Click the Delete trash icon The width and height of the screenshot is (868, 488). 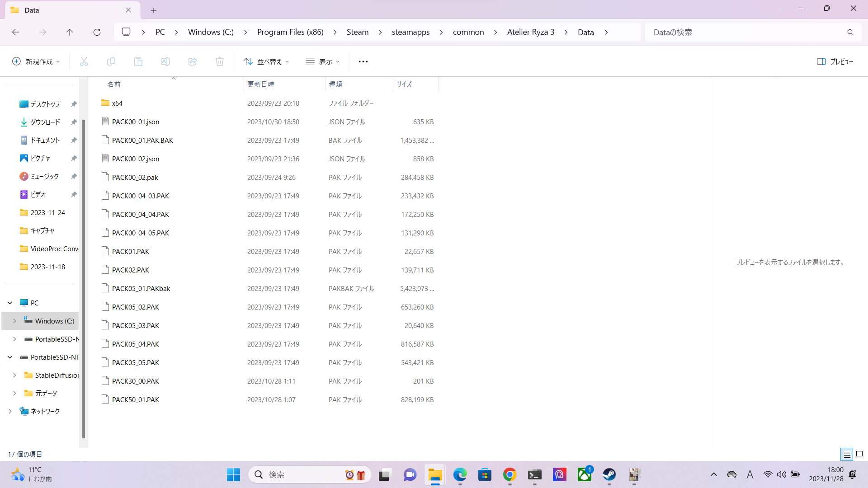click(x=220, y=61)
